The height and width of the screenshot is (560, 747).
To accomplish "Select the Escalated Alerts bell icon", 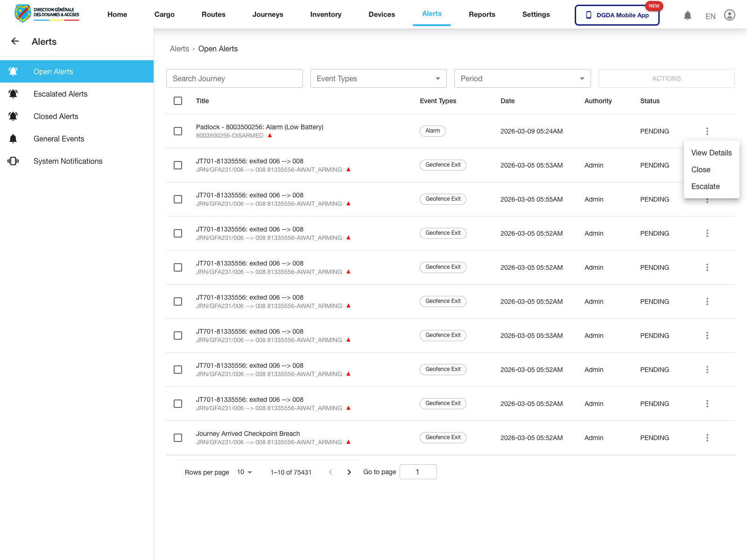I will pyautogui.click(x=13, y=94).
